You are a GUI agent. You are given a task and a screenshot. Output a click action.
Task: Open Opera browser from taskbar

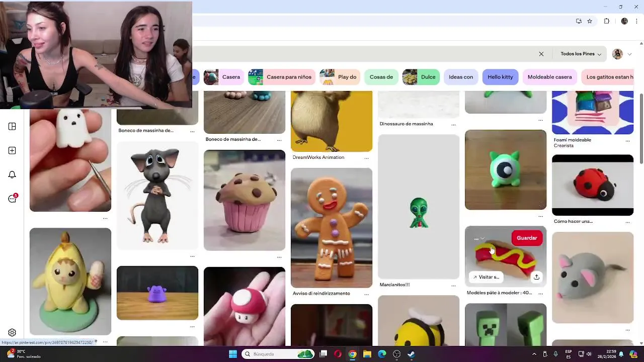point(338,354)
